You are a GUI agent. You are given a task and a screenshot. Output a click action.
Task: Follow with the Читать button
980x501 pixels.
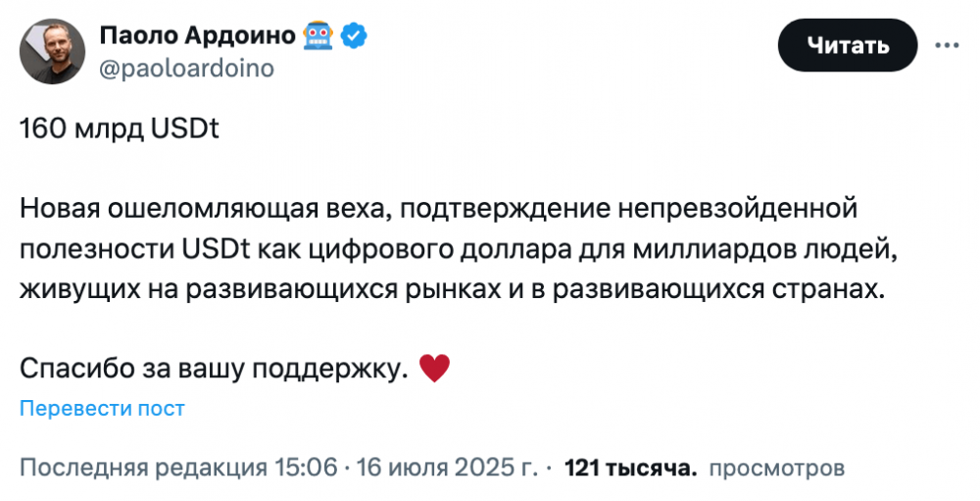(x=848, y=45)
